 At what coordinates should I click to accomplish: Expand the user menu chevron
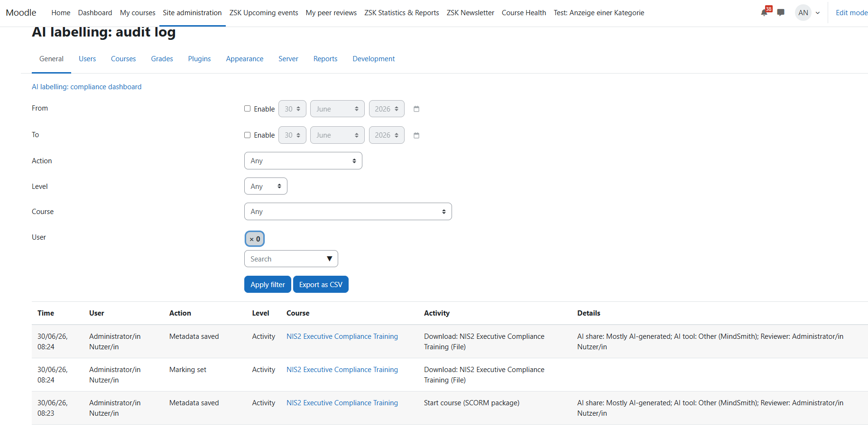pyautogui.click(x=818, y=13)
